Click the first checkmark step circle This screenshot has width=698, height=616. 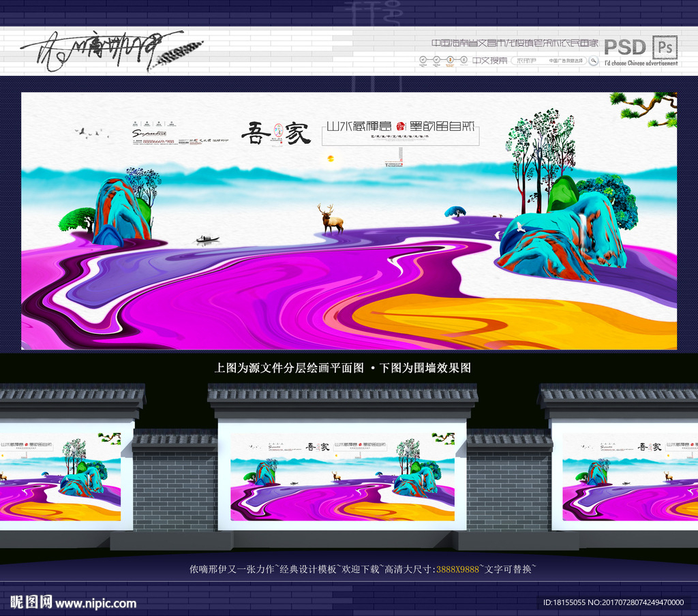(x=424, y=61)
